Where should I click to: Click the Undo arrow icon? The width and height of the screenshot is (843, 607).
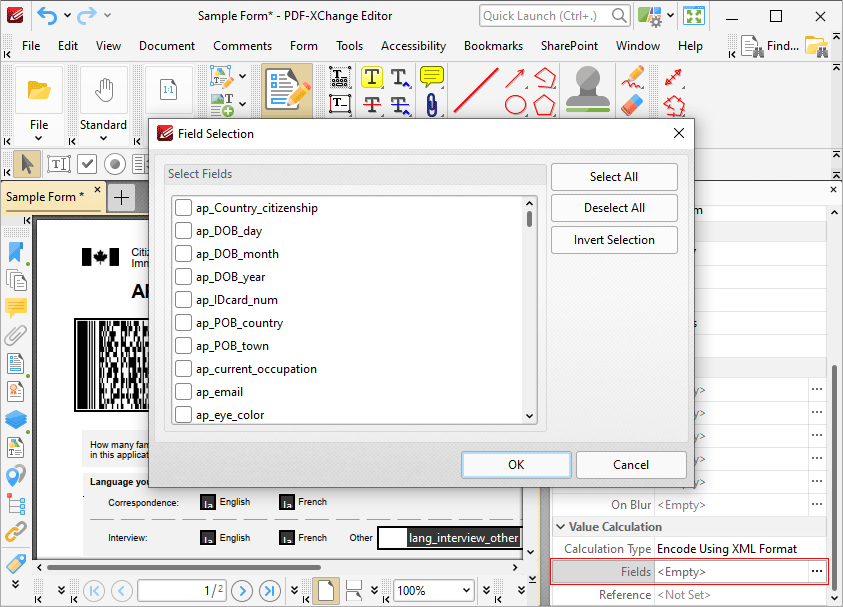click(47, 16)
